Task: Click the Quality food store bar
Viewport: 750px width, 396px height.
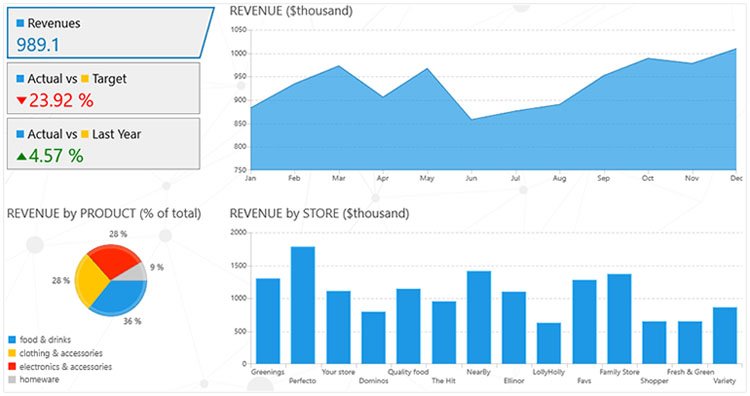Action: coord(408,326)
